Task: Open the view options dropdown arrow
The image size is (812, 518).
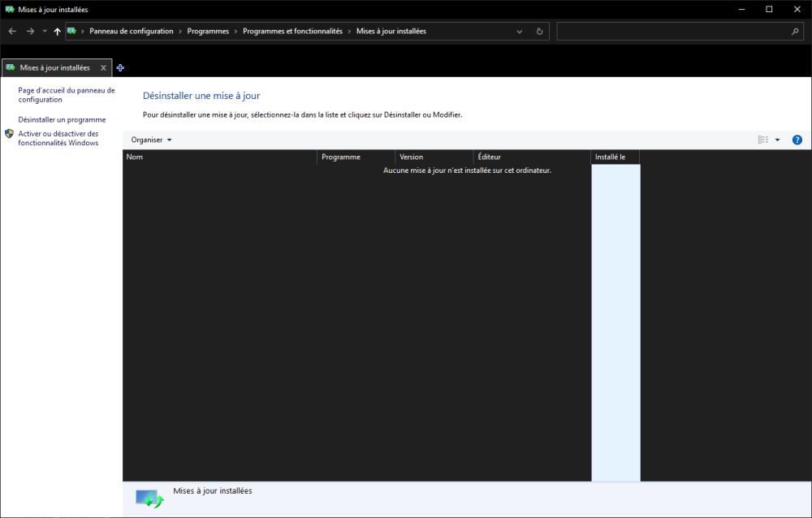Action: (x=777, y=140)
